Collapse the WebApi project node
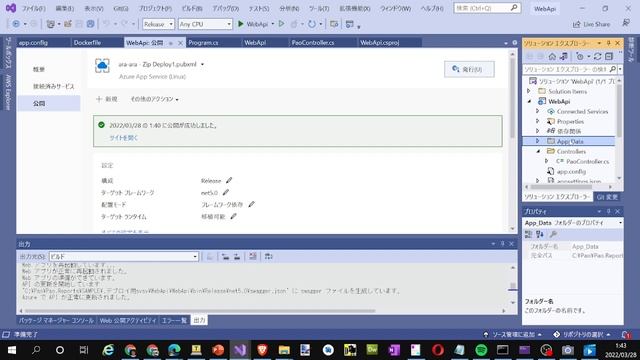Viewport: 640px width, 360px height. click(529, 101)
